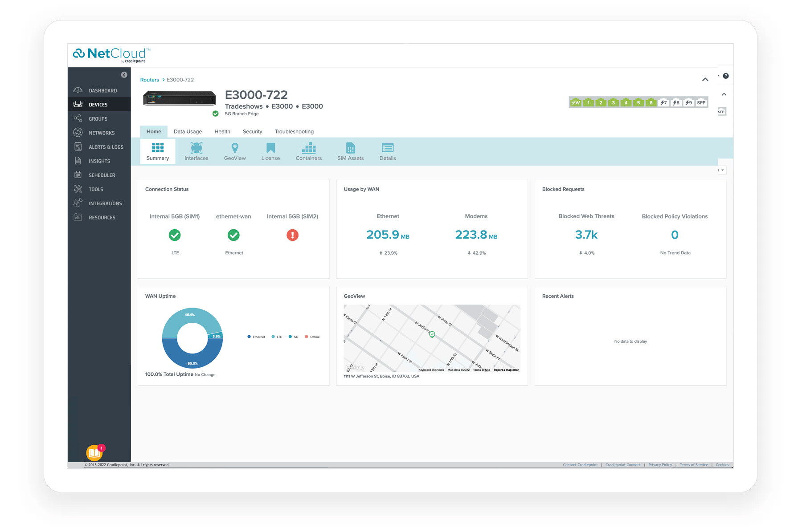Click the 3.7k Blocked Web Threats value
The width and height of the screenshot is (802, 532).
[x=586, y=235]
